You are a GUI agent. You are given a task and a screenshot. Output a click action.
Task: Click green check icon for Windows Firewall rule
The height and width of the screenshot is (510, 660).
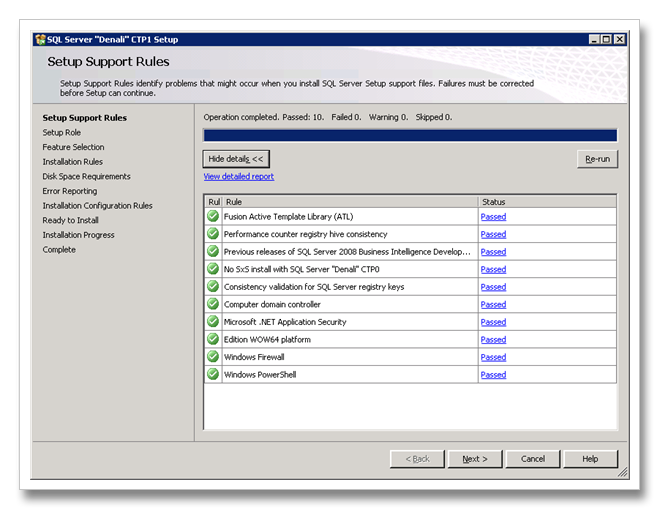pyautogui.click(x=213, y=356)
